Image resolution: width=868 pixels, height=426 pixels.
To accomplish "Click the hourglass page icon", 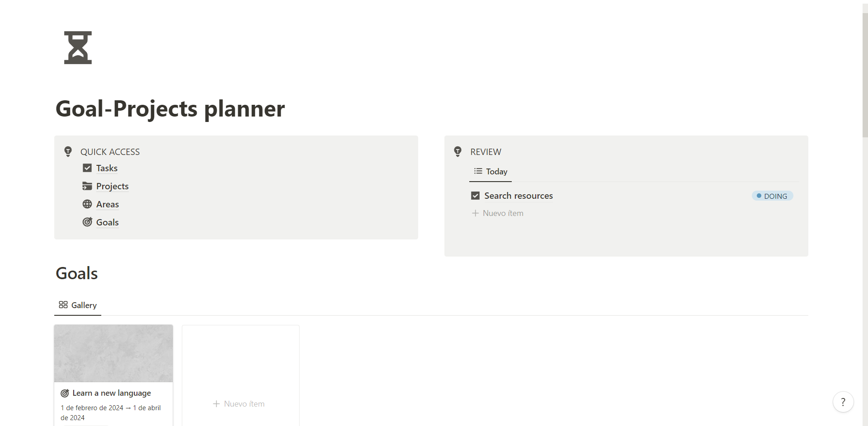I will tap(78, 47).
